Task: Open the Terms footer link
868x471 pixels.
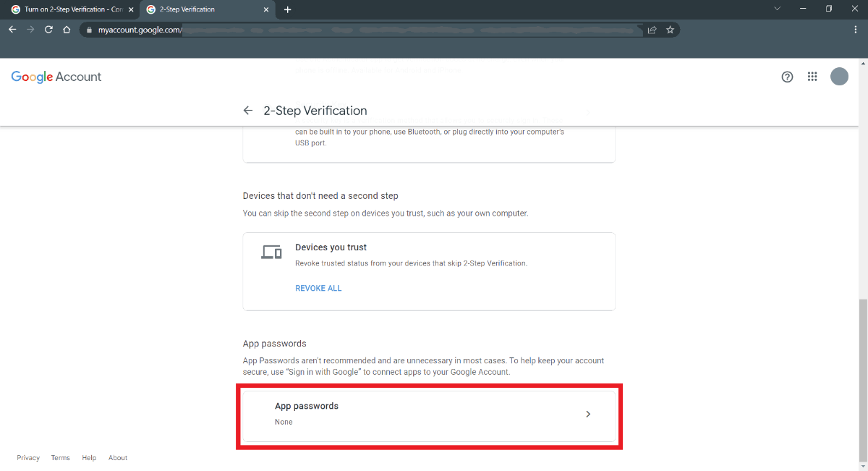Action: 60,458
